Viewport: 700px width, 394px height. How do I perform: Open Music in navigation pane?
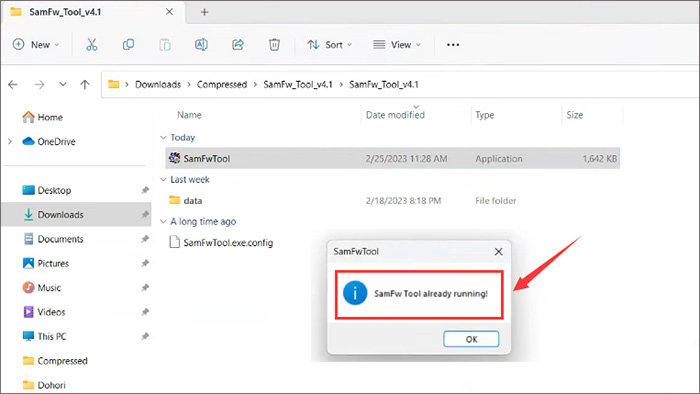pyautogui.click(x=49, y=287)
